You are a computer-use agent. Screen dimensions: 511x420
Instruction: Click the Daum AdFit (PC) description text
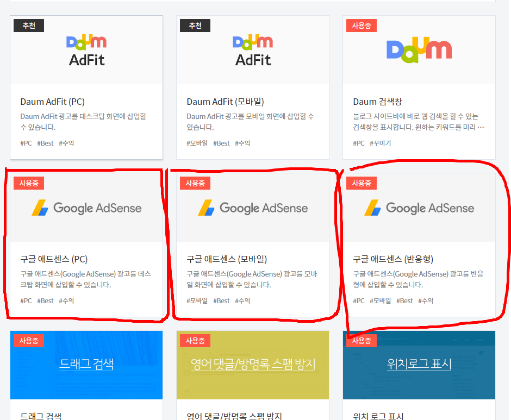tap(83, 122)
